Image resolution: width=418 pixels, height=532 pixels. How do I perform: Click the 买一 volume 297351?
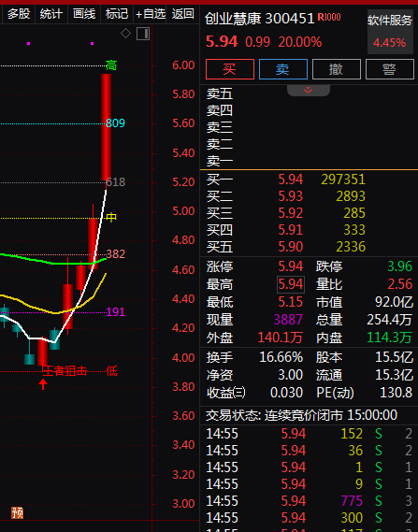[x=343, y=180]
